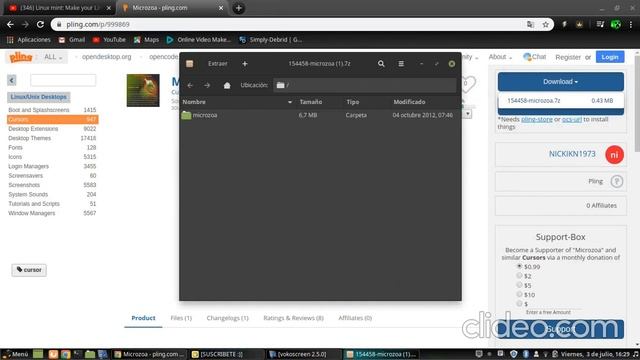Expand the About dropdown menu
Image resolution: width=640 pixels, height=360 pixels.
coord(500,57)
